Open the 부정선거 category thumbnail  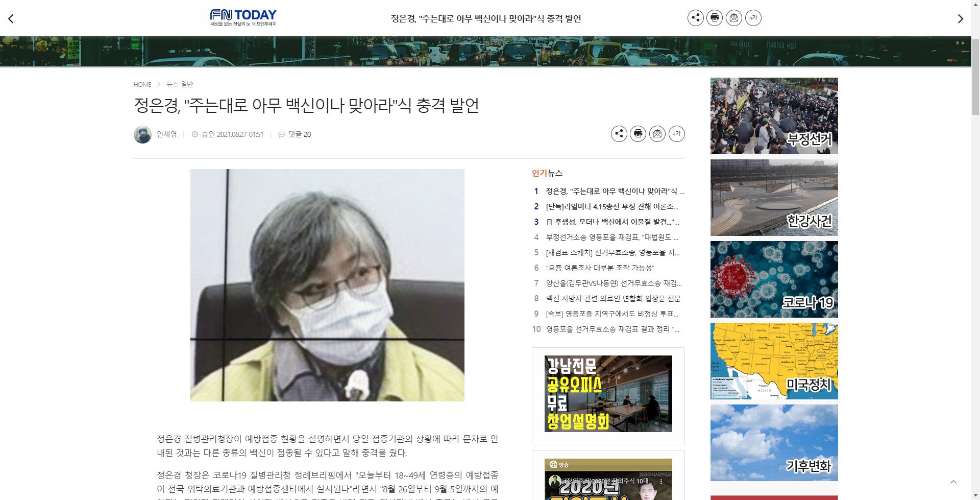tap(774, 116)
